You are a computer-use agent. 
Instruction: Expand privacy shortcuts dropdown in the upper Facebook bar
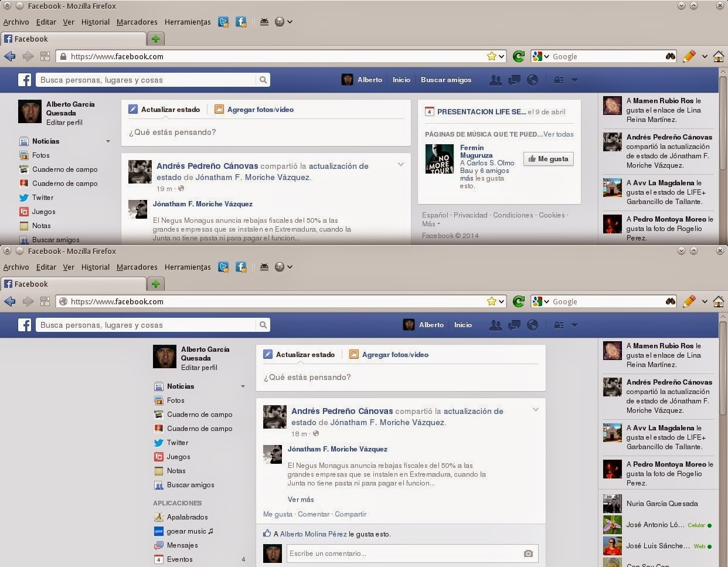point(559,80)
